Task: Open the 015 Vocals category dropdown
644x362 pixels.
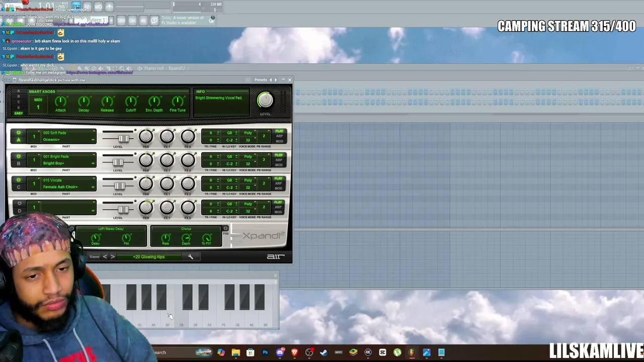Action: pyautogui.click(x=68, y=180)
